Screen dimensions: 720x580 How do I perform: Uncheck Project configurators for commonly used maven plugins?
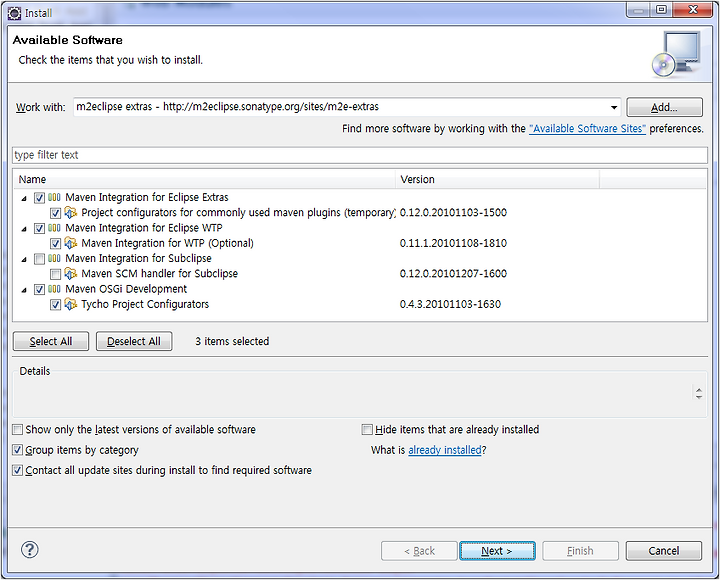[x=56, y=213]
